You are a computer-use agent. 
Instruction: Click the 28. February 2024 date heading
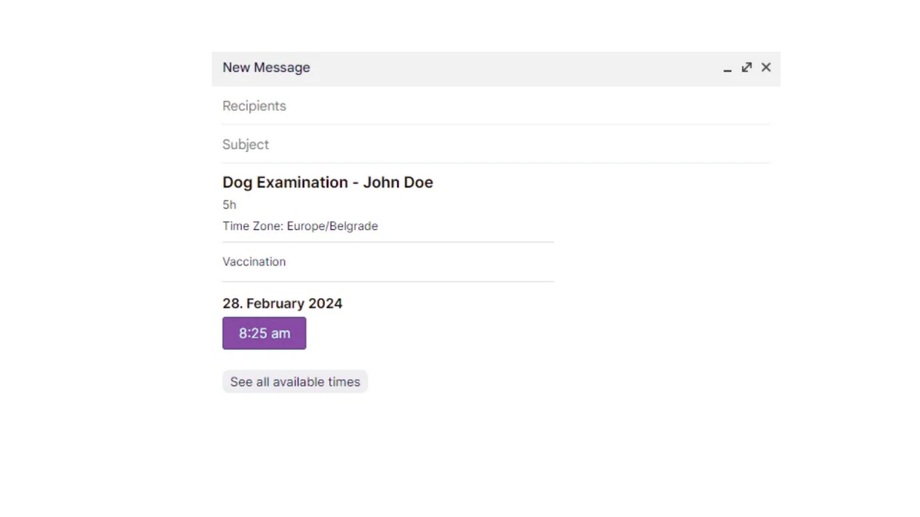pos(282,304)
